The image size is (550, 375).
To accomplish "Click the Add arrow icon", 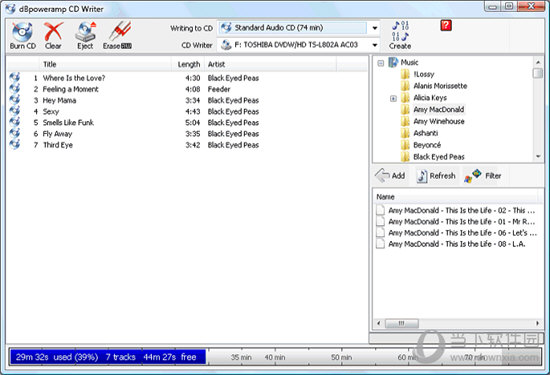I will click(x=383, y=175).
